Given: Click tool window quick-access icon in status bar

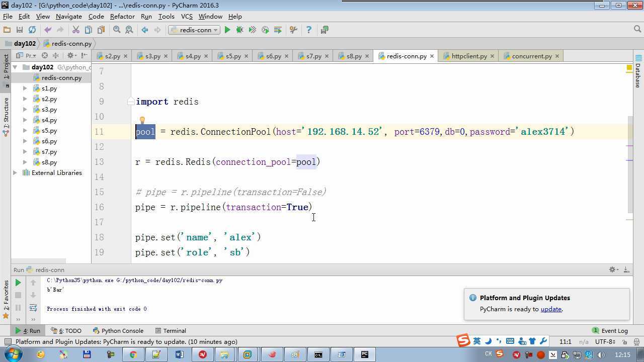Looking at the screenshot, I should point(7,342).
